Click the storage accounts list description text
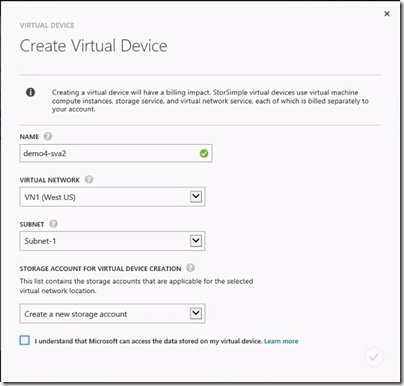 136,286
